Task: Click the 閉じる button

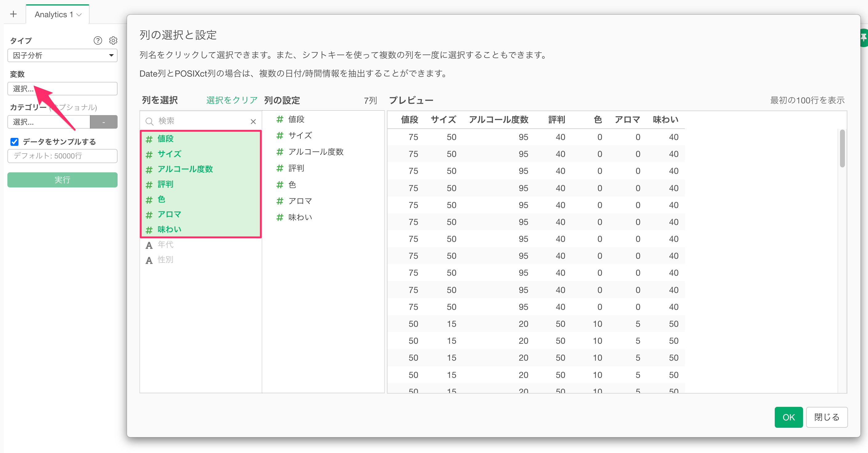Action: 827,417
